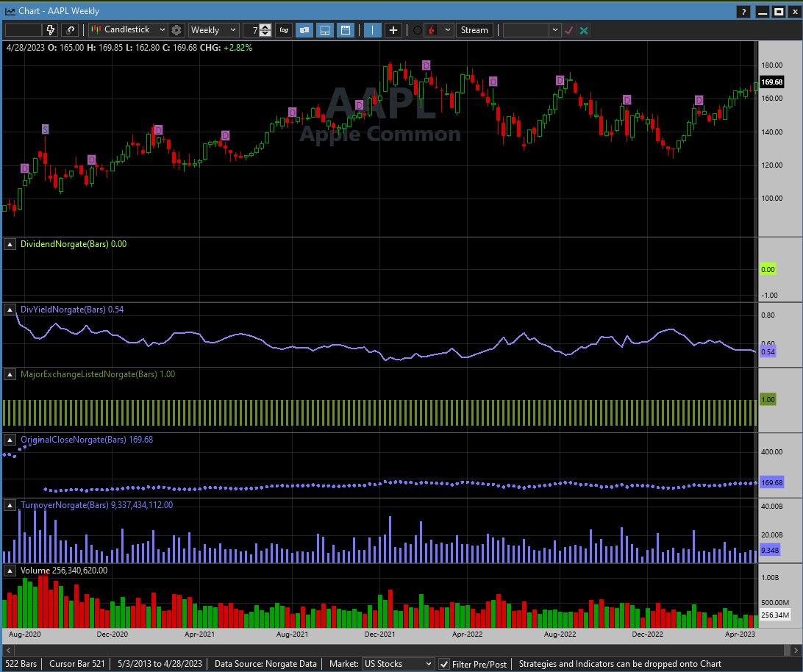Click the OriginalCloseNorgate(Bars) indicator label
This screenshot has width=803, height=672.
click(x=87, y=440)
